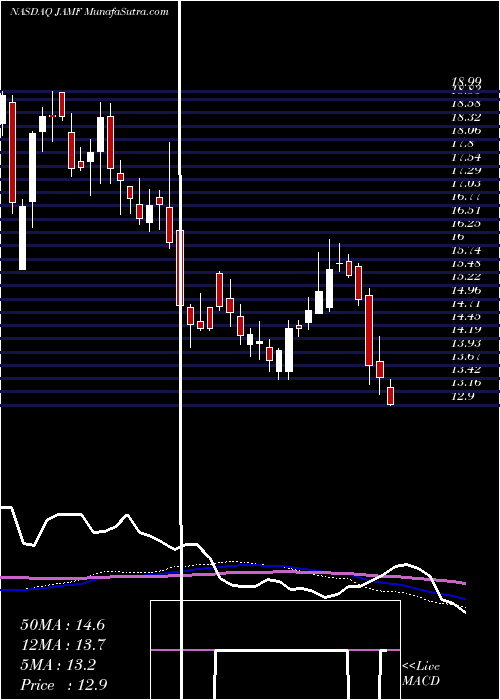The image size is (500, 700).
Task: Click the 17.29 price axis label
Action: pyautogui.click(x=466, y=170)
